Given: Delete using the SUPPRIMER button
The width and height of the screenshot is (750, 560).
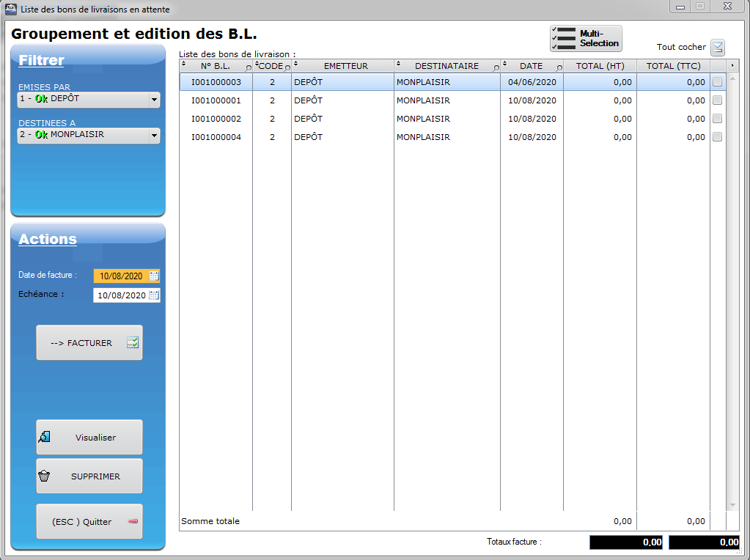Looking at the screenshot, I should coord(89,476).
